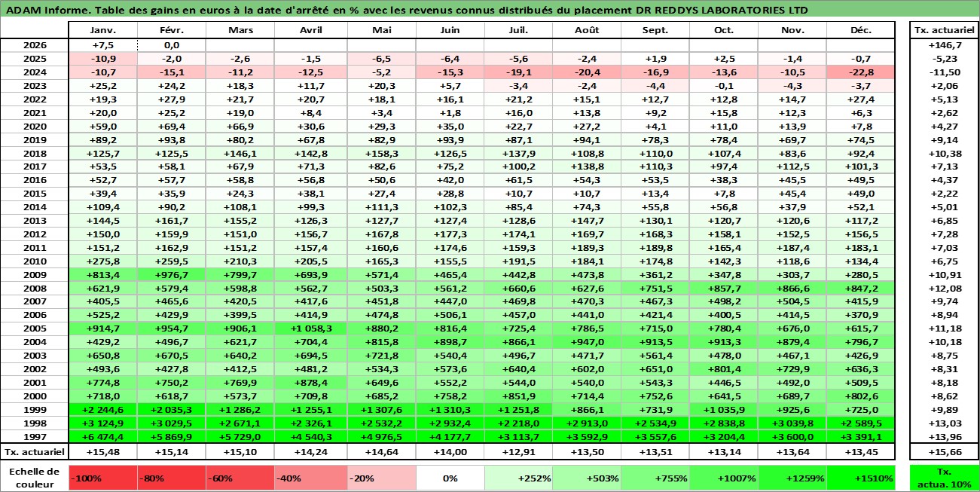980x492 pixels.
Task: Select the +2 244,6 cell in Janv. 1999
Action: point(102,410)
